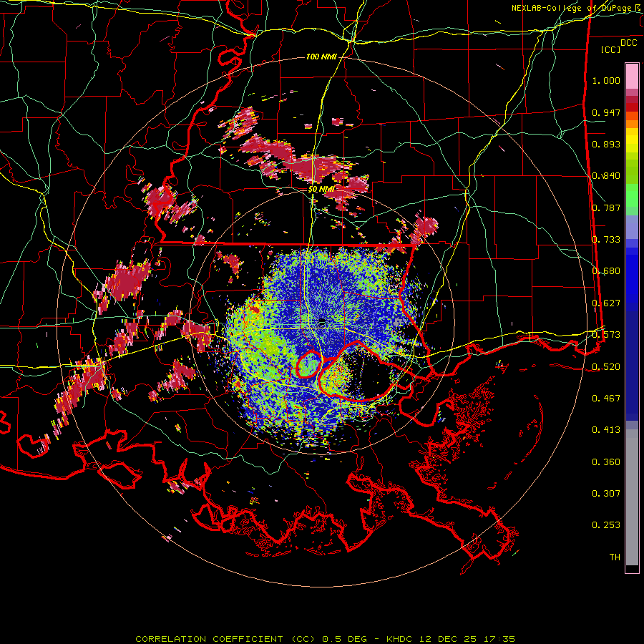Select the 0.360 color scale value

pos(606,462)
